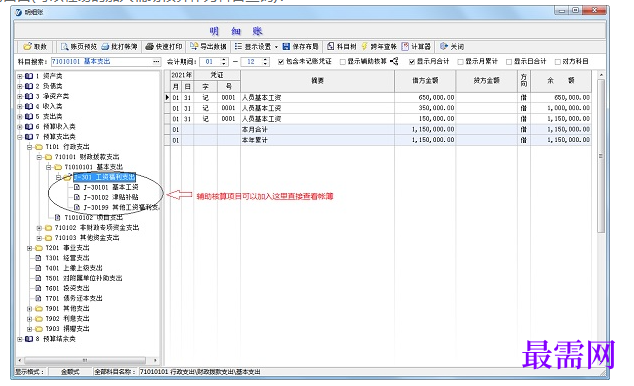
Task: Select the 本月合计 row
Action: 378,129
